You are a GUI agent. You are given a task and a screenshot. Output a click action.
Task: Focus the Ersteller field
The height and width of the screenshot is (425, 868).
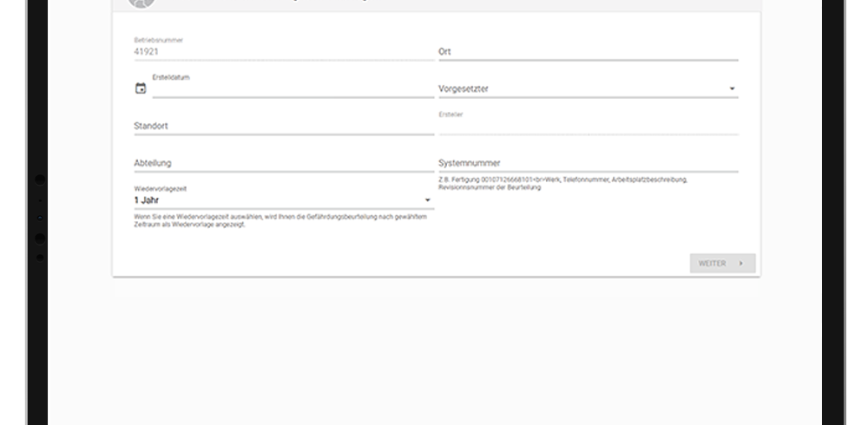(588, 127)
